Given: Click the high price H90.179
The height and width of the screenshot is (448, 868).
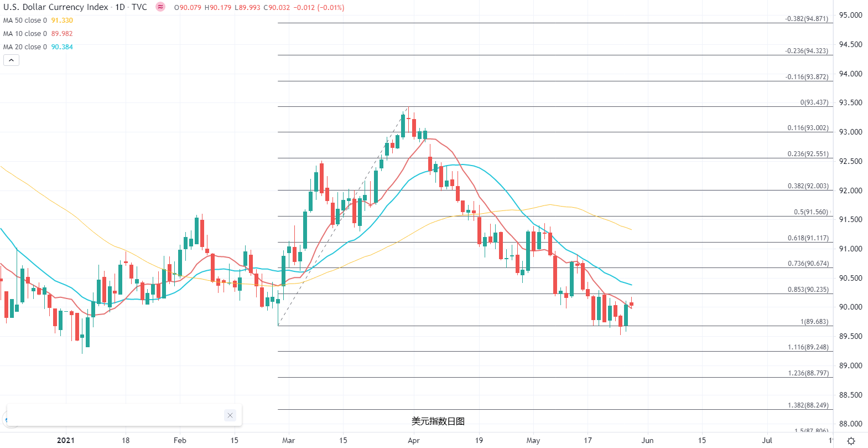Looking at the screenshot, I should click(x=218, y=8).
